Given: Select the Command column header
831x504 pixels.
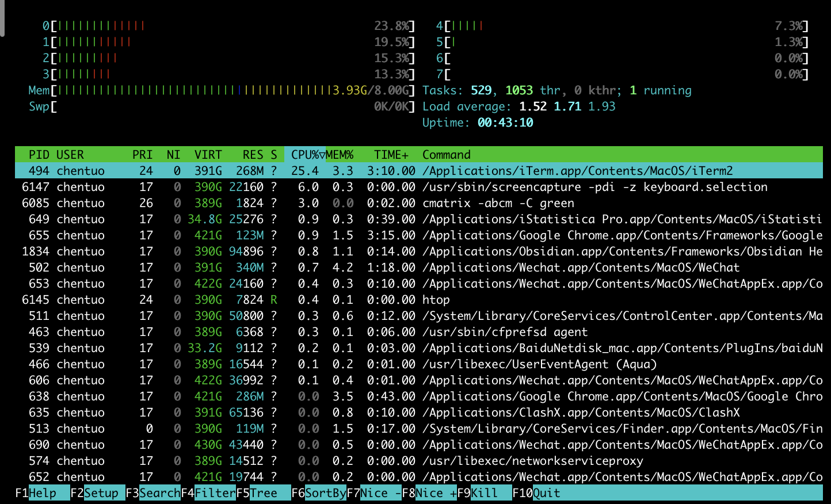Looking at the screenshot, I should point(447,155).
